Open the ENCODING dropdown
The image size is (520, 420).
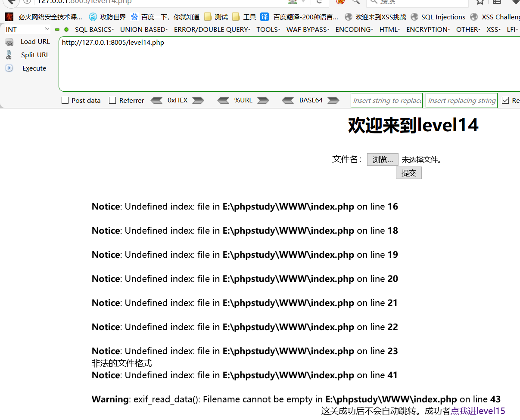coord(354,29)
